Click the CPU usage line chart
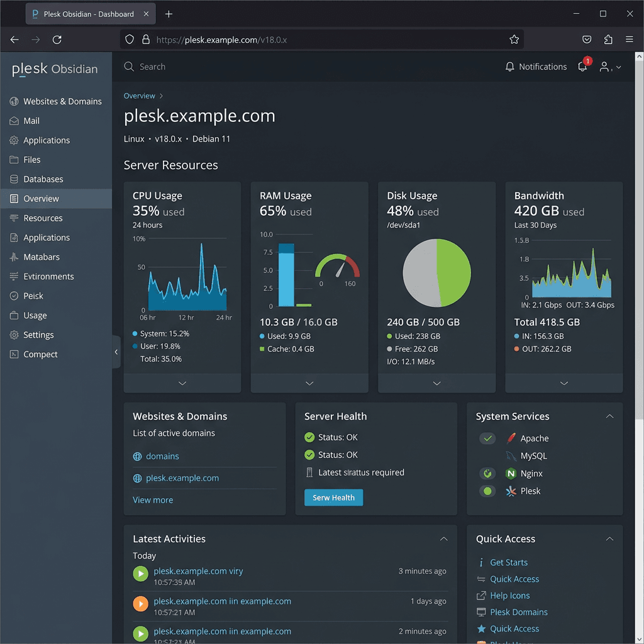644x644 pixels. pyautogui.click(x=187, y=277)
